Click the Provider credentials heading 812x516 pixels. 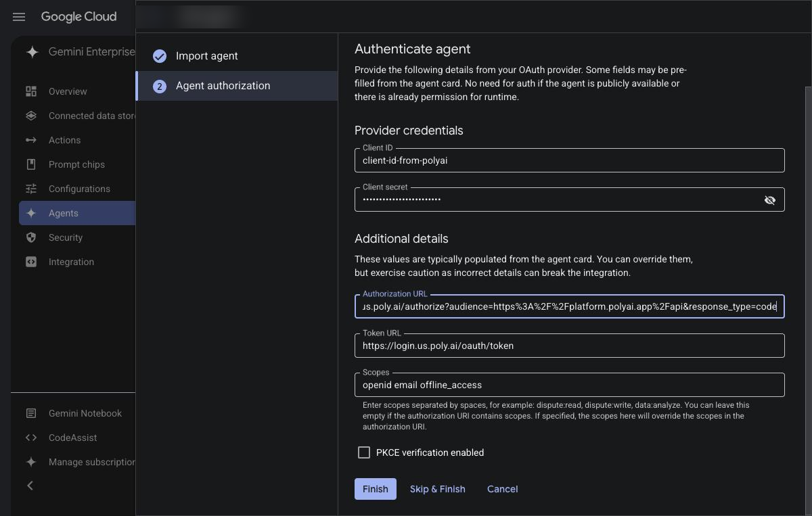click(x=409, y=131)
